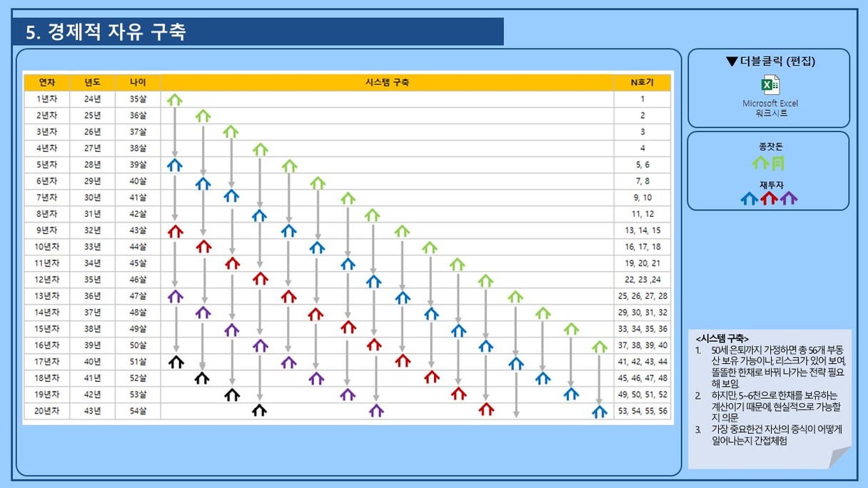Select the black house in 18년차 row
The image size is (868, 488).
203,378
